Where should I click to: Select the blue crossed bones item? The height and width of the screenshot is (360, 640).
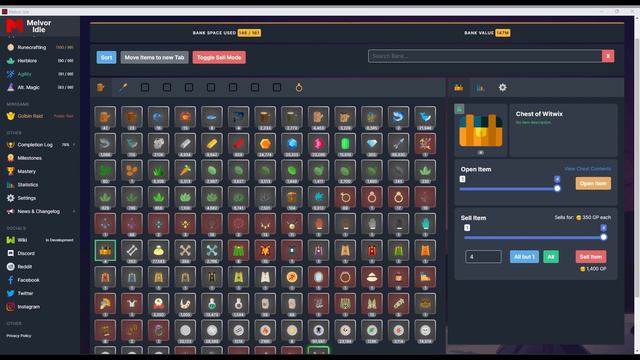pos(212,251)
